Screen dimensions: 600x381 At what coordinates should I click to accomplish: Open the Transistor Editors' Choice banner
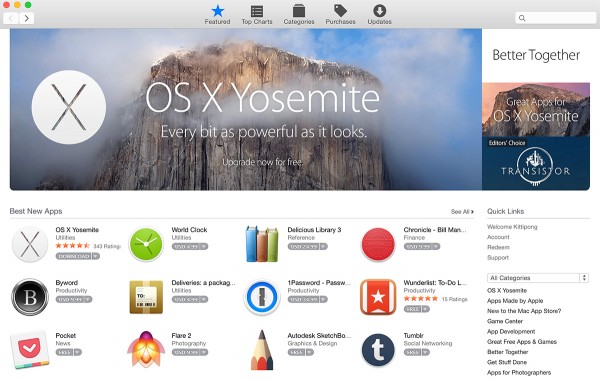coord(536,163)
